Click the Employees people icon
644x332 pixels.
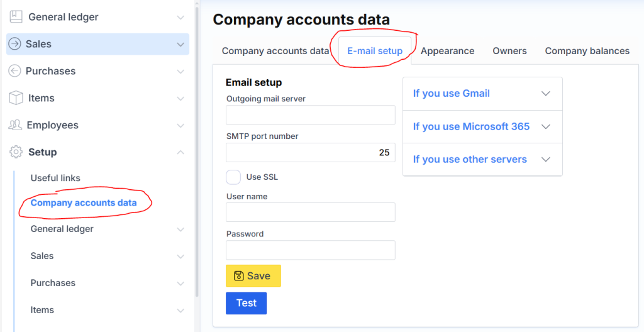point(16,125)
